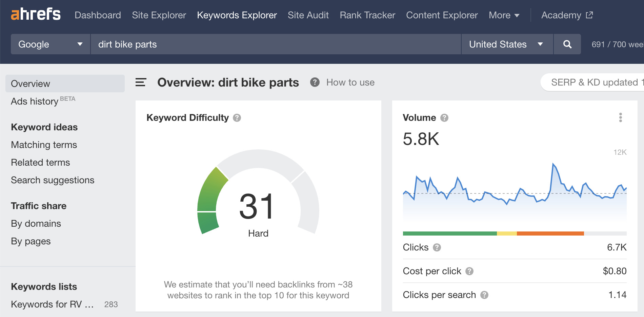Image resolution: width=644 pixels, height=317 pixels.
Task: View Matching terms keyword ideas
Action: tap(44, 145)
